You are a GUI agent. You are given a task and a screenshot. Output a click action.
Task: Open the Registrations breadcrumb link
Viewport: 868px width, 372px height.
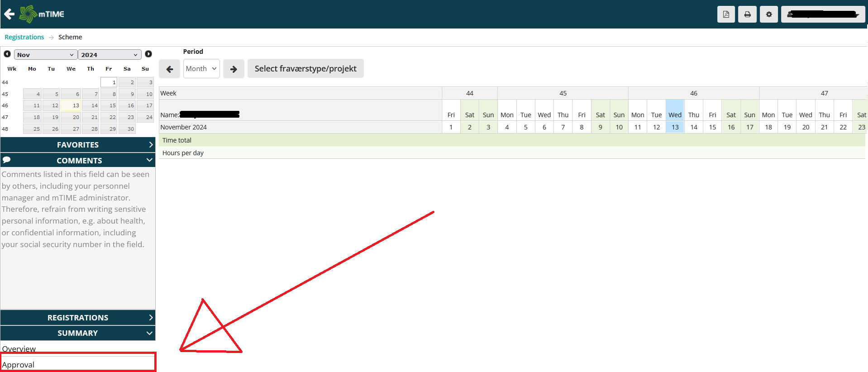pyautogui.click(x=24, y=37)
